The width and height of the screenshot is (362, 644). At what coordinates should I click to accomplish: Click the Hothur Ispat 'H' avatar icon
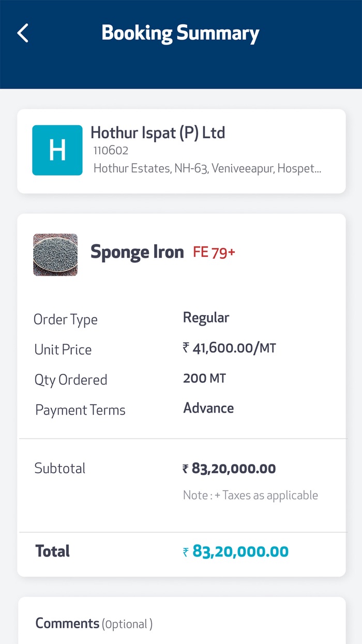pos(57,150)
